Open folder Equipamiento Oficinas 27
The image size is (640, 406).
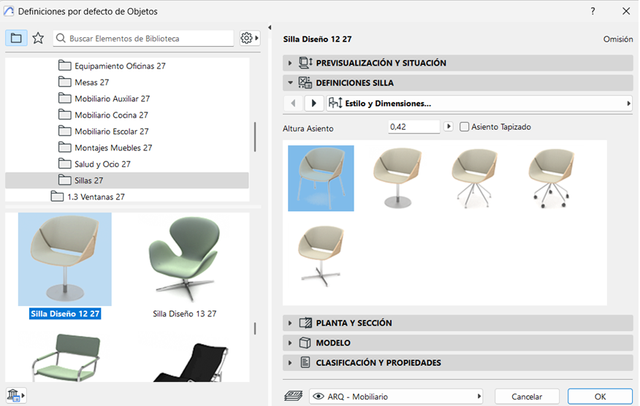point(112,66)
